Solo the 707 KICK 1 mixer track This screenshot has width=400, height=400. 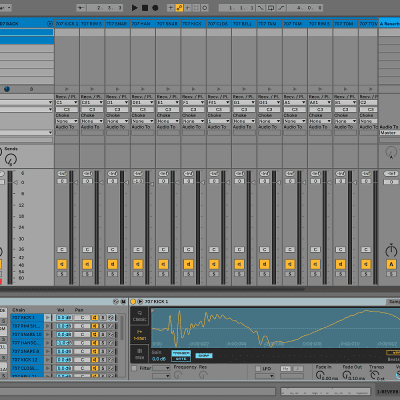pyautogui.click(x=62, y=274)
